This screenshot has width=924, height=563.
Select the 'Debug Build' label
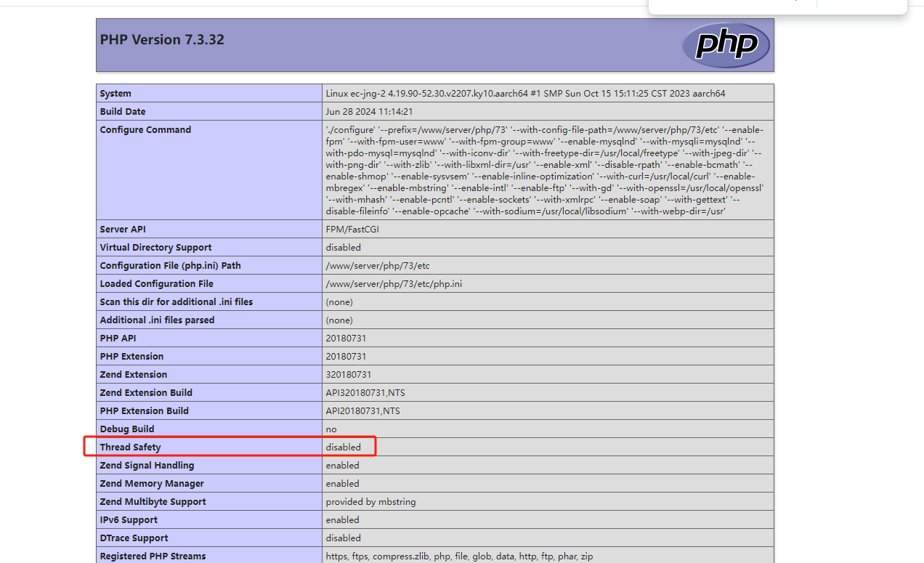(x=127, y=429)
